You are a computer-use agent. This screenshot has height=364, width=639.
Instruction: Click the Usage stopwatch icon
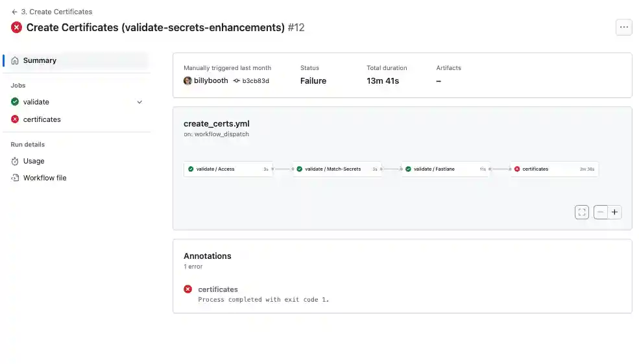[x=15, y=161]
